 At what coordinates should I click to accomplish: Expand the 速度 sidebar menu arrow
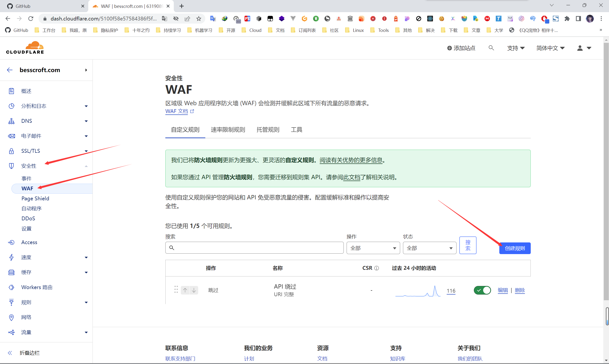click(86, 258)
